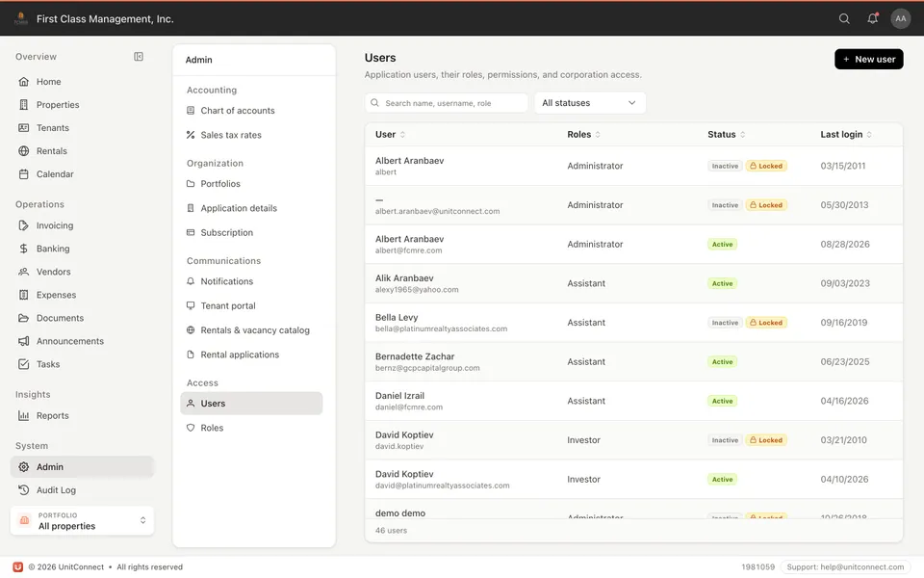The width and height of the screenshot is (924, 578).
Task: Click the demo demo user name
Action: point(400,513)
